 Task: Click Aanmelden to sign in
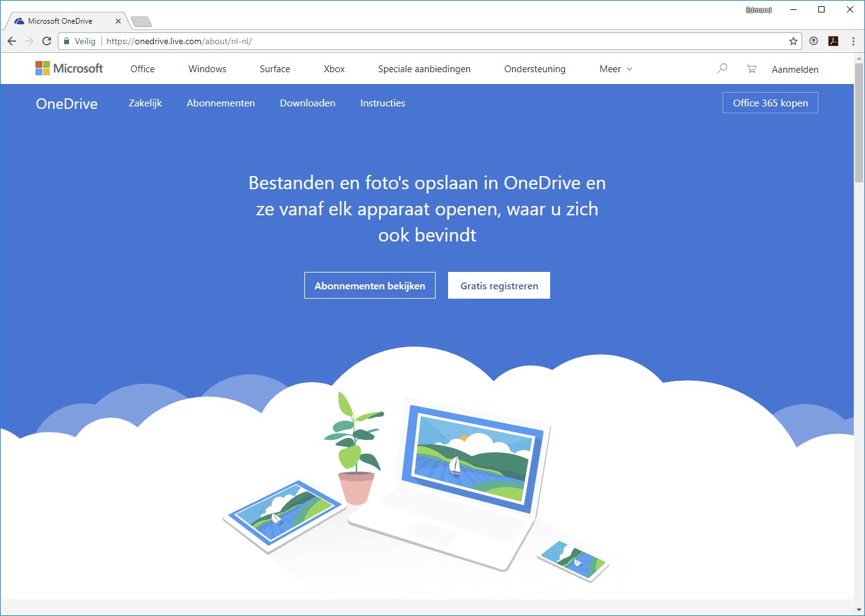pos(795,70)
